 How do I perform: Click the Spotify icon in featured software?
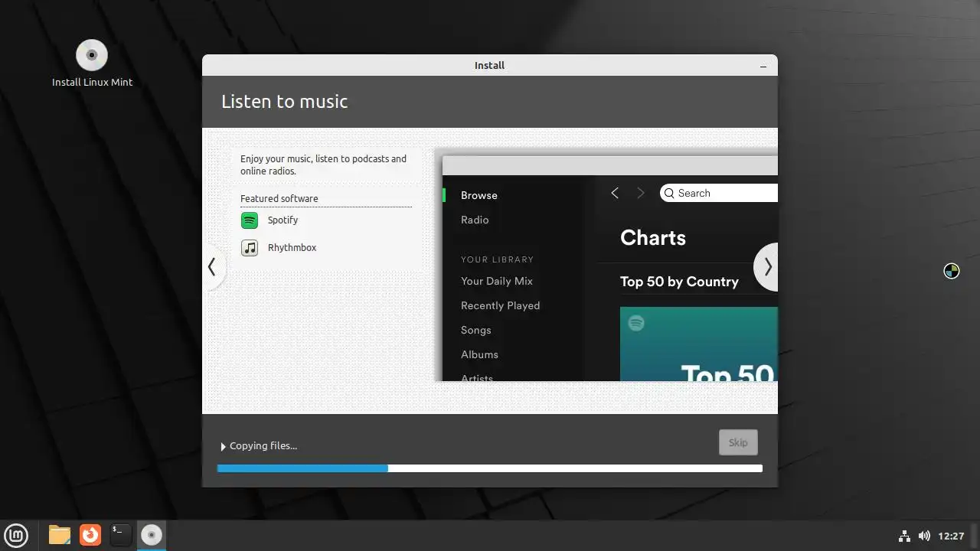point(250,220)
